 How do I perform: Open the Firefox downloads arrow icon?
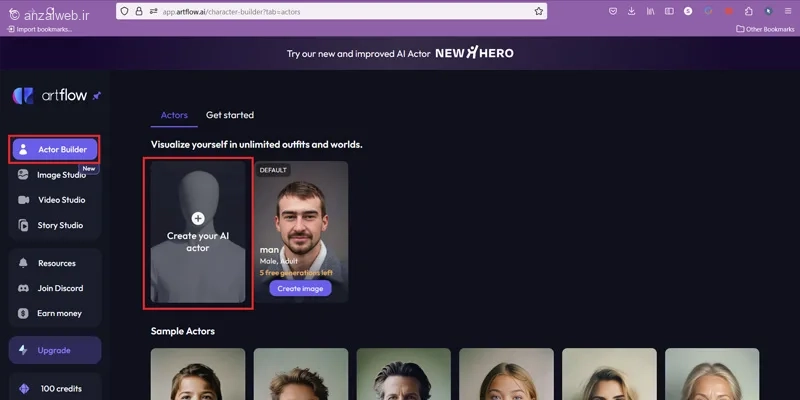[x=632, y=11]
